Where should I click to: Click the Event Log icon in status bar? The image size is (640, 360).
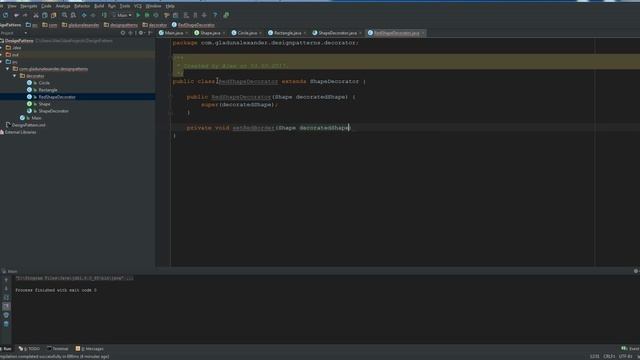tap(624, 349)
